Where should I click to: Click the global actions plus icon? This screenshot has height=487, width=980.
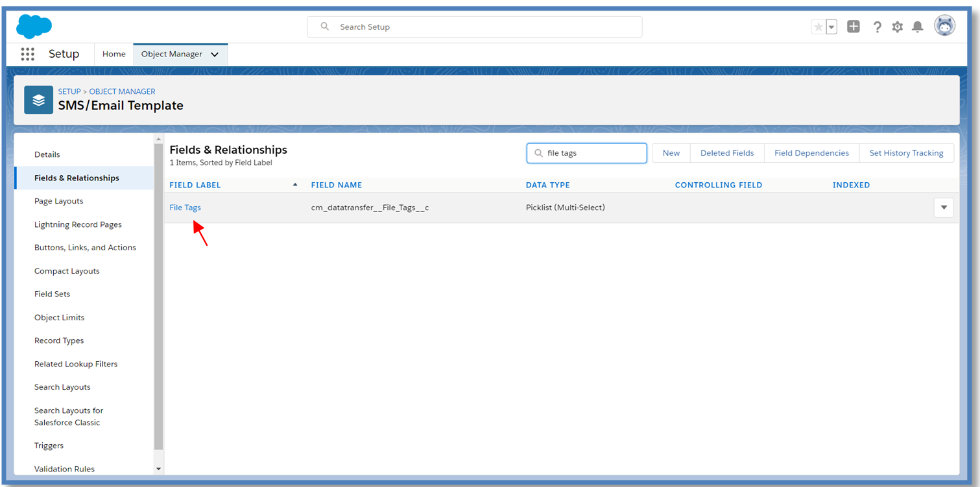pyautogui.click(x=854, y=27)
